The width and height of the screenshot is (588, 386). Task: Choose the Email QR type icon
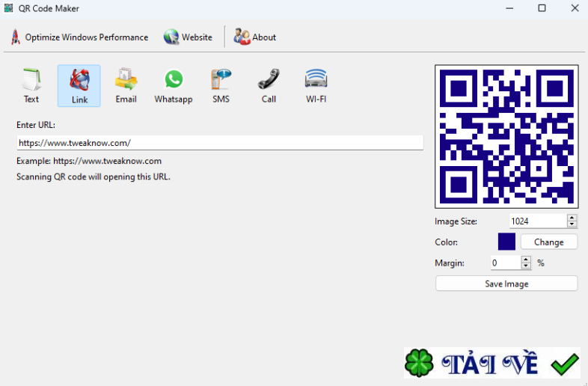click(126, 85)
